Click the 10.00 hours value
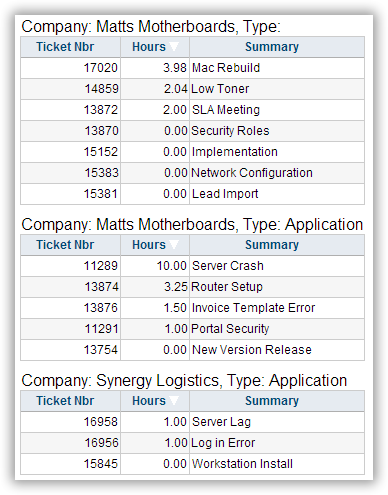The height and width of the screenshot is (495, 388). (172, 266)
